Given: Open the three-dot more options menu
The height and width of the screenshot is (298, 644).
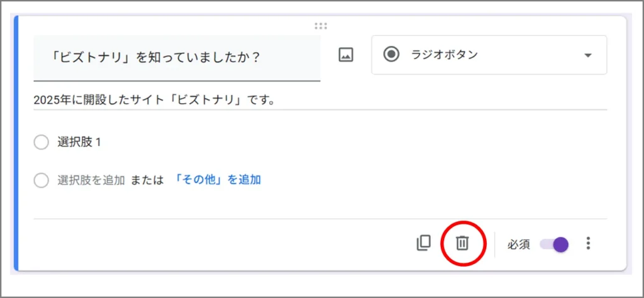Looking at the screenshot, I should click(588, 243).
